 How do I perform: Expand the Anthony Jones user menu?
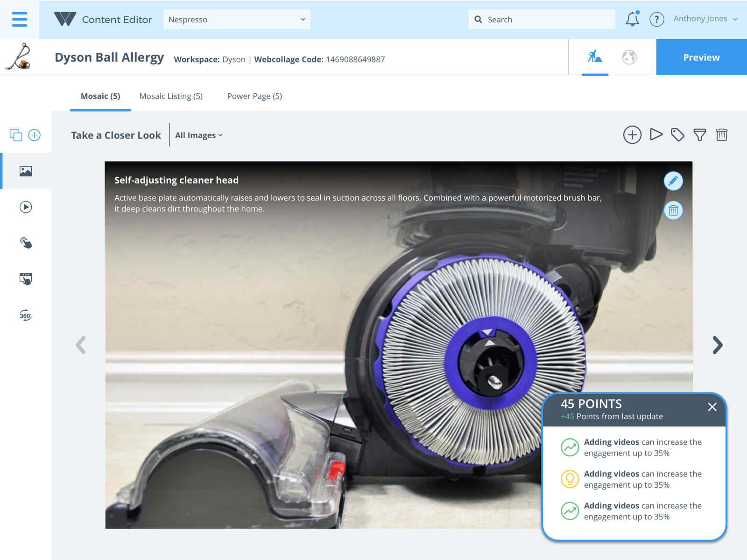point(705,19)
